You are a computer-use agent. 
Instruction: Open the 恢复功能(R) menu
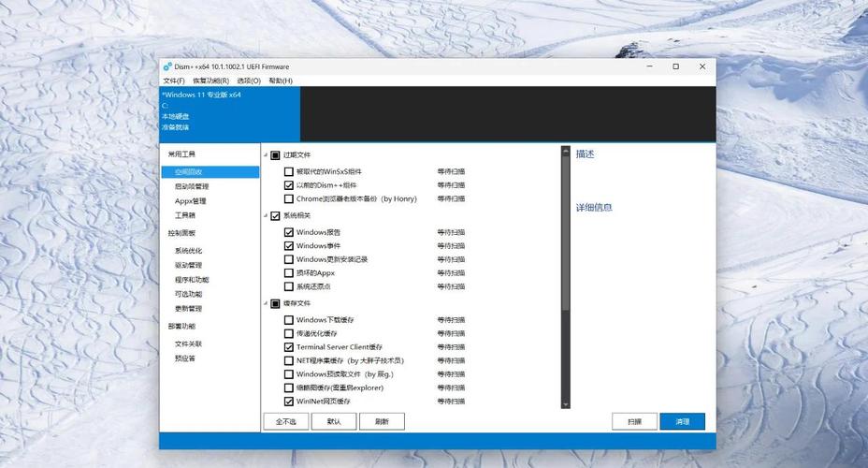point(210,81)
